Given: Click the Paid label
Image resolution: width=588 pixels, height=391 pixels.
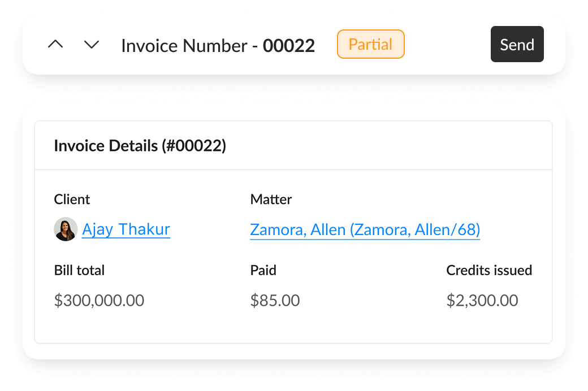Looking at the screenshot, I should point(263,271).
